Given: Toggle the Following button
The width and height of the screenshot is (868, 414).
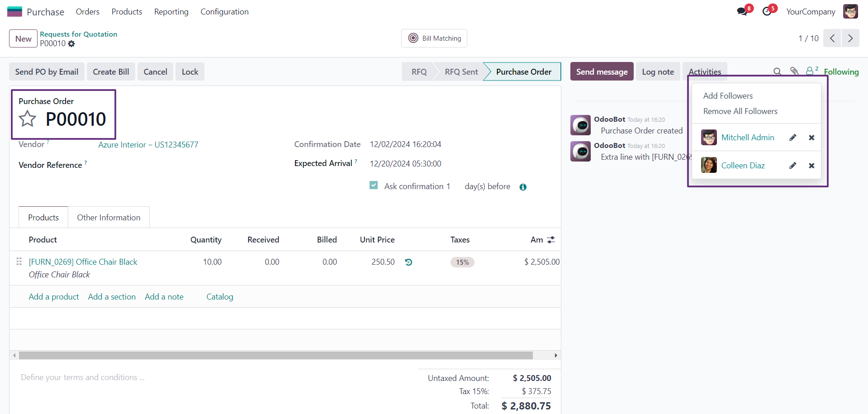Looking at the screenshot, I should click(x=841, y=71).
